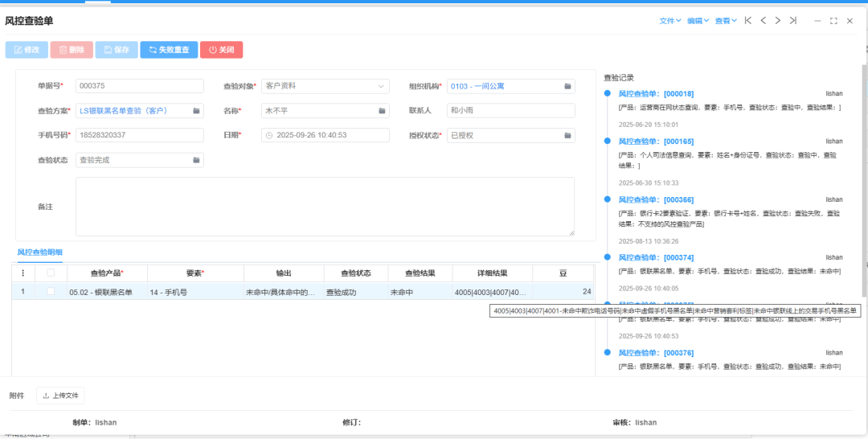Open folder icon in 组织机构 field
Screen dimensions: 868x439
[x=567, y=86]
